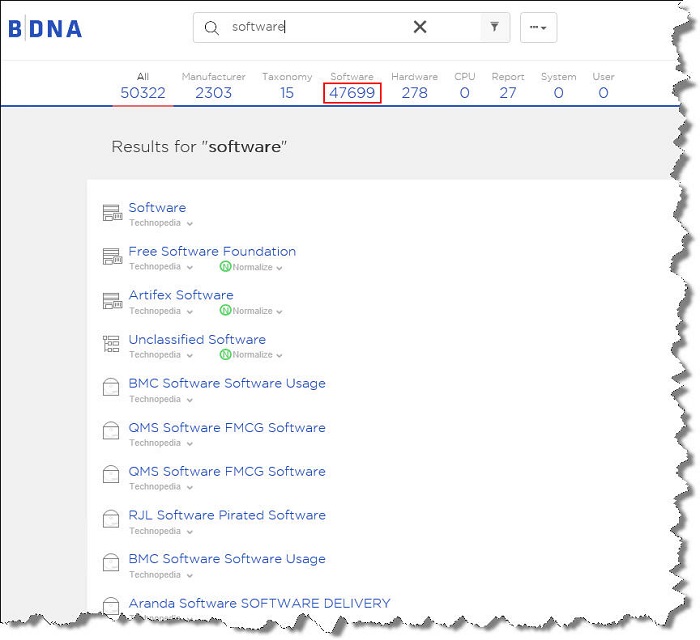700x640 pixels.
Task: Select the Software tab with 47699 results
Action: coord(352,86)
